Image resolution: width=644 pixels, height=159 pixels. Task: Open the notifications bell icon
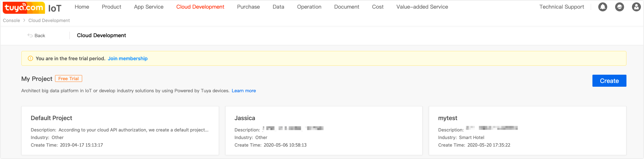[603, 7]
